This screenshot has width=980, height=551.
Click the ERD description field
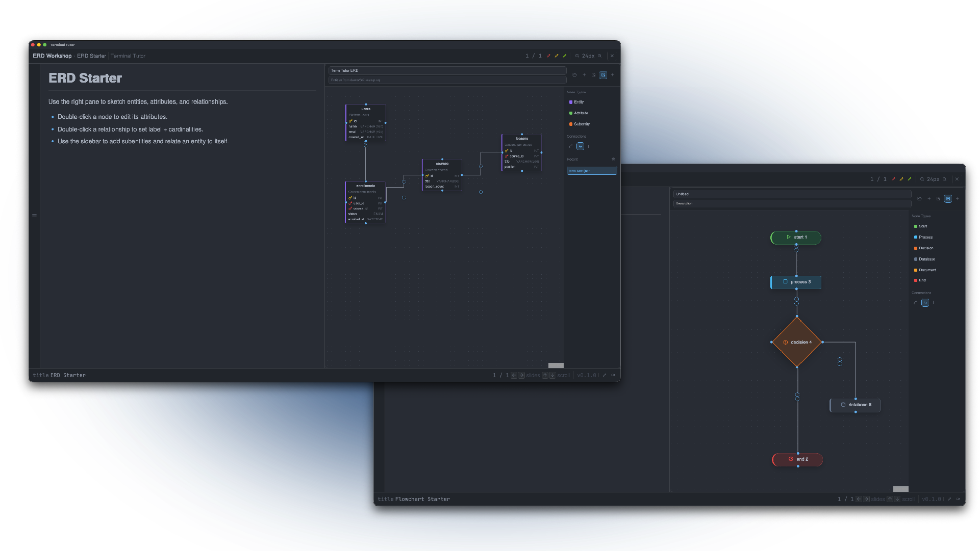point(447,80)
